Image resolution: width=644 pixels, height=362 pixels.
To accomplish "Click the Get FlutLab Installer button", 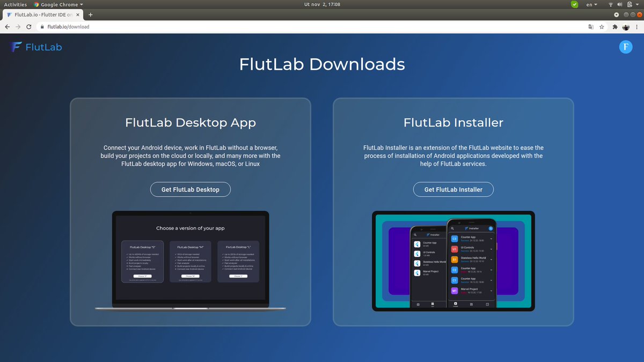I will [453, 189].
